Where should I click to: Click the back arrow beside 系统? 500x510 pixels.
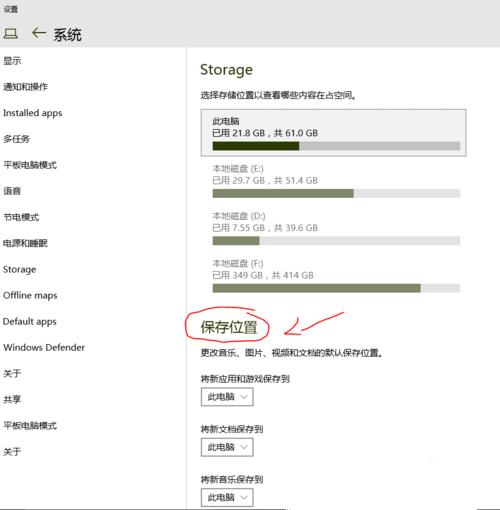tap(39, 33)
